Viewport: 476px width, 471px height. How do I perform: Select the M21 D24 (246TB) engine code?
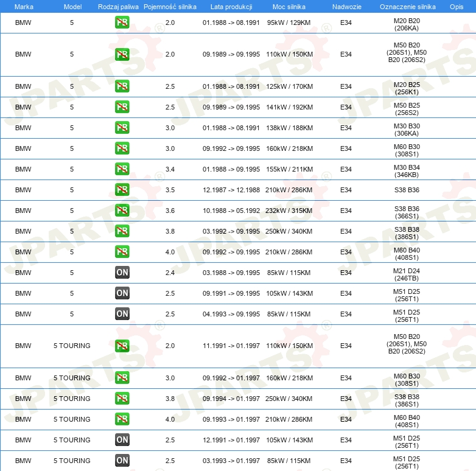click(x=407, y=274)
